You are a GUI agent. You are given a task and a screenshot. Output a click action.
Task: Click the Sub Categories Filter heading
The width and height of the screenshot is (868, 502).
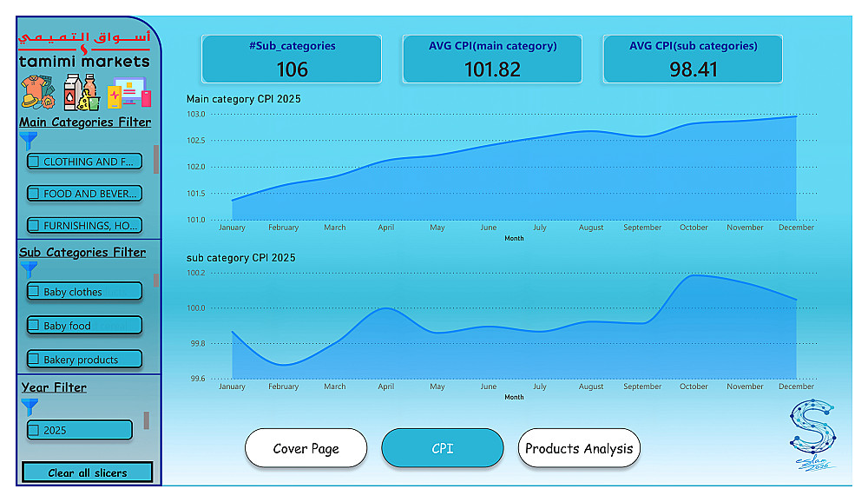click(82, 252)
